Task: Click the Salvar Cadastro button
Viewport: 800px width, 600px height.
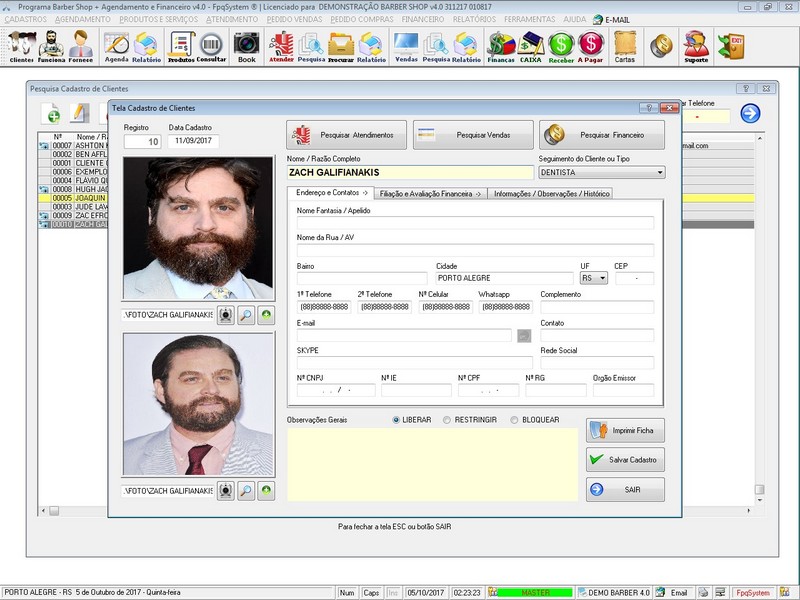Action: point(625,459)
